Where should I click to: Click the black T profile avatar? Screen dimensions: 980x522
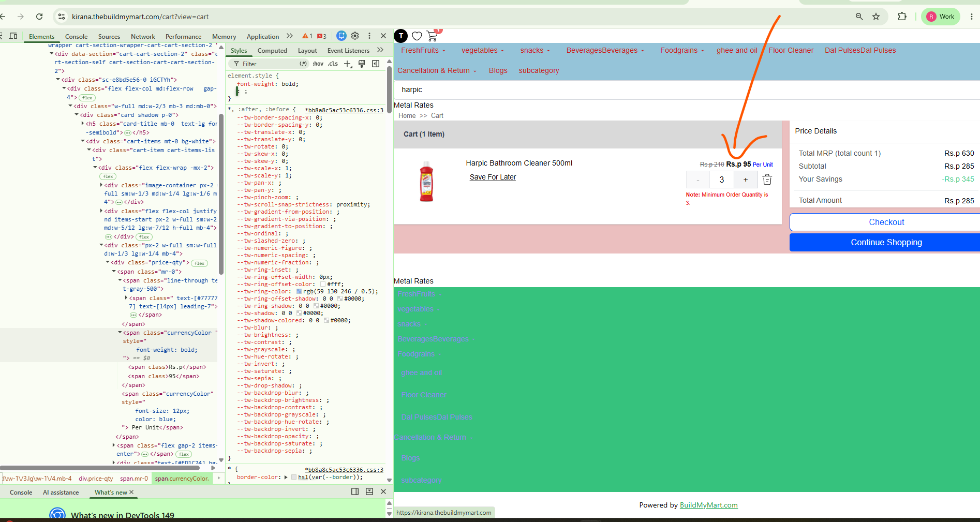pos(401,36)
